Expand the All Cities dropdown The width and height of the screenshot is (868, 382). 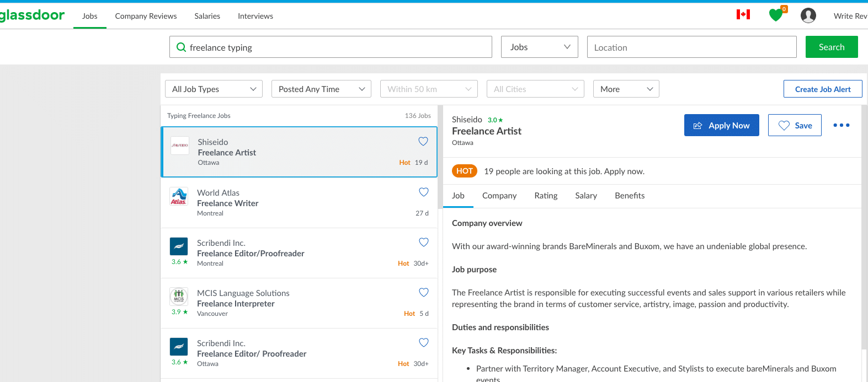click(535, 89)
